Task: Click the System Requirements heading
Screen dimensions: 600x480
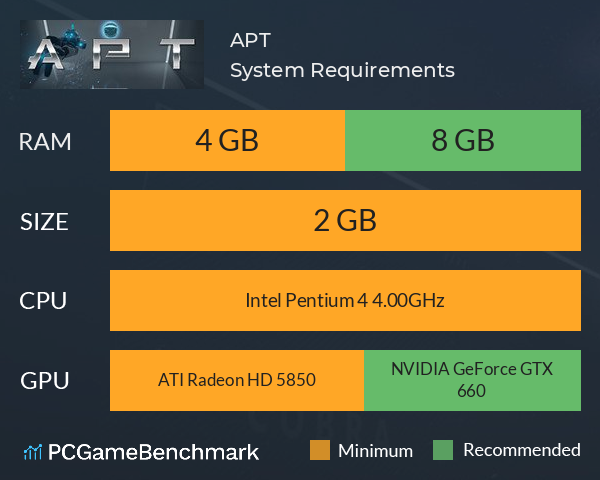Action: tap(342, 70)
